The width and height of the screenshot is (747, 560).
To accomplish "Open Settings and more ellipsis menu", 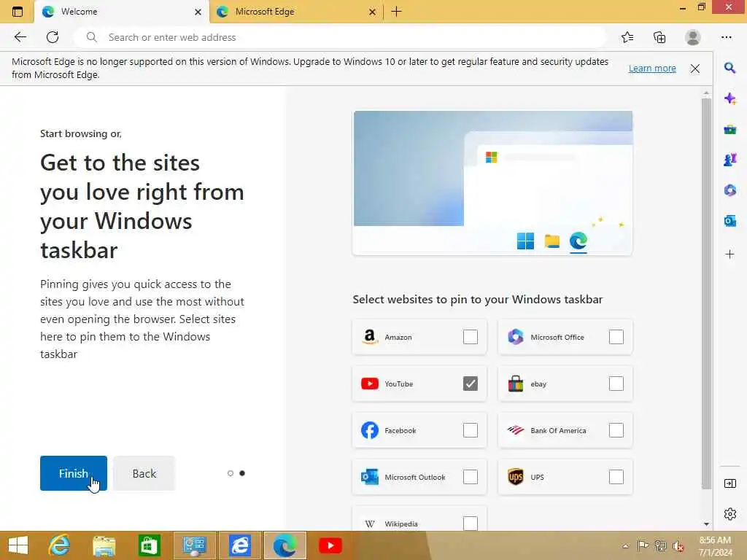I will click(x=726, y=37).
